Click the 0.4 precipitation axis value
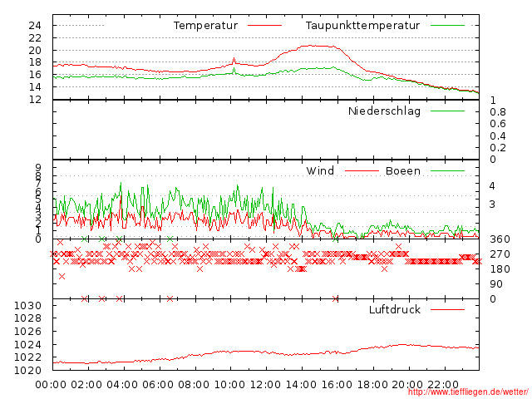The image size is (532, 399). [498, 136]
